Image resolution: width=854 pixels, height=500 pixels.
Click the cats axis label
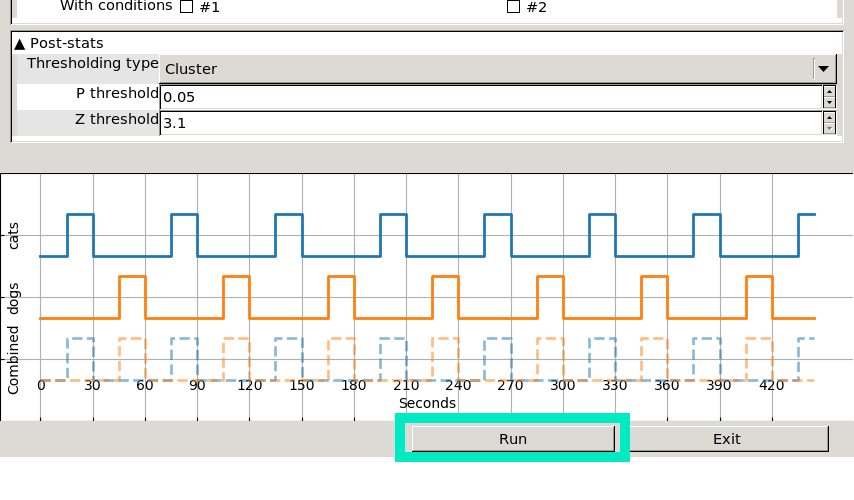tap(14, 236)
